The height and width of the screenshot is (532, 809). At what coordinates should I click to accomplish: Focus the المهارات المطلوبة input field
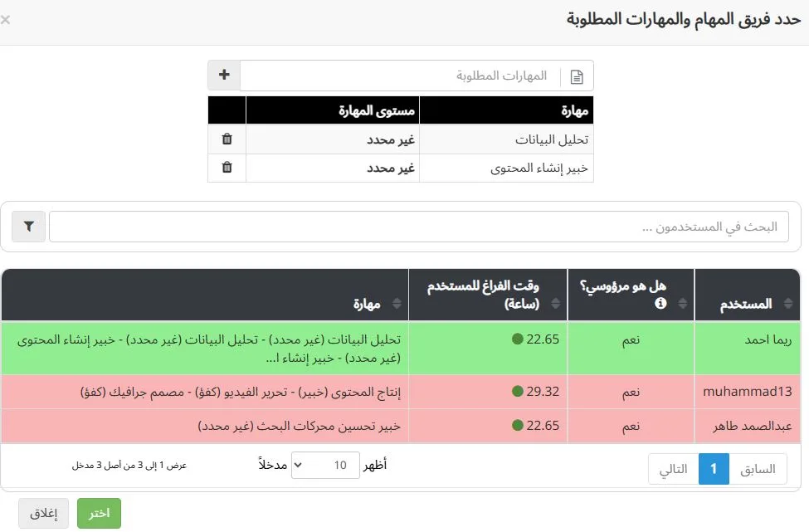(x=401, y=76)
